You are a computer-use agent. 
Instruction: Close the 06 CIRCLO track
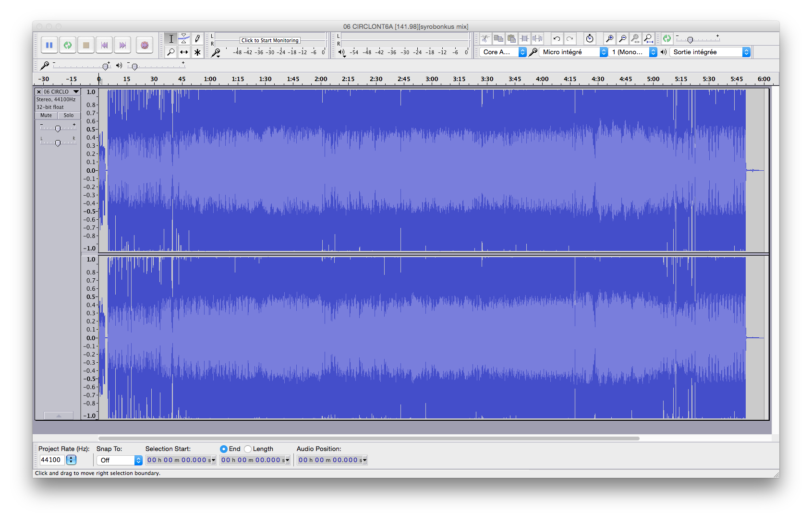coord(38,91)
